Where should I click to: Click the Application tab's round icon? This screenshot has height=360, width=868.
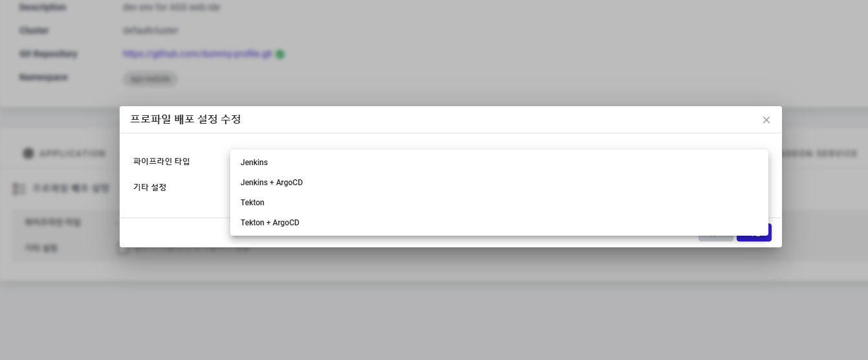28,153
